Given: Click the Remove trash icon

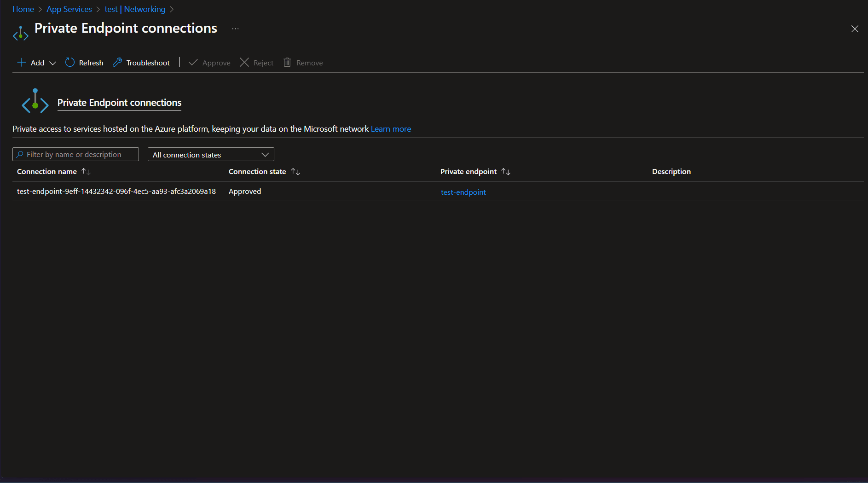Looking at the screenshot, I should point(287,63).
